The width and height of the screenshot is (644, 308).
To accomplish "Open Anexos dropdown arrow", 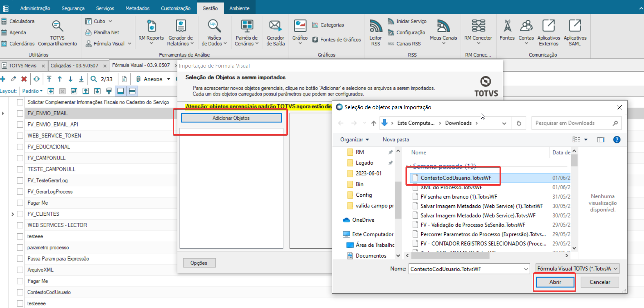I will click(x=168, y=79).
